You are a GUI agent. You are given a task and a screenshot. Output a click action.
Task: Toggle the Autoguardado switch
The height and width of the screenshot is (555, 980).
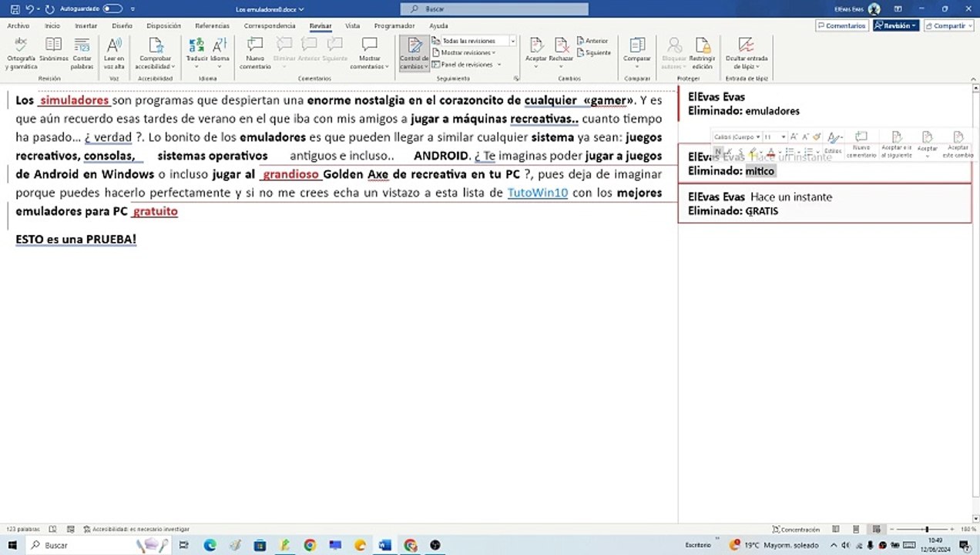pos(112,8)
